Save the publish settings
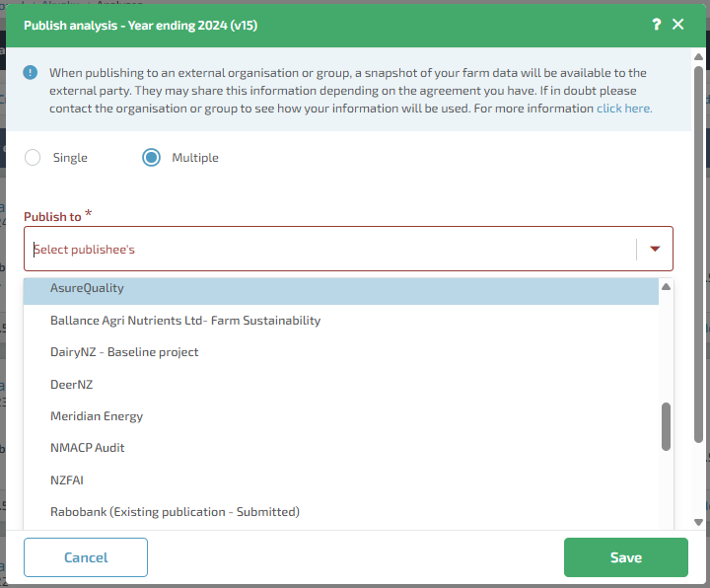 [x=626, y=557]
